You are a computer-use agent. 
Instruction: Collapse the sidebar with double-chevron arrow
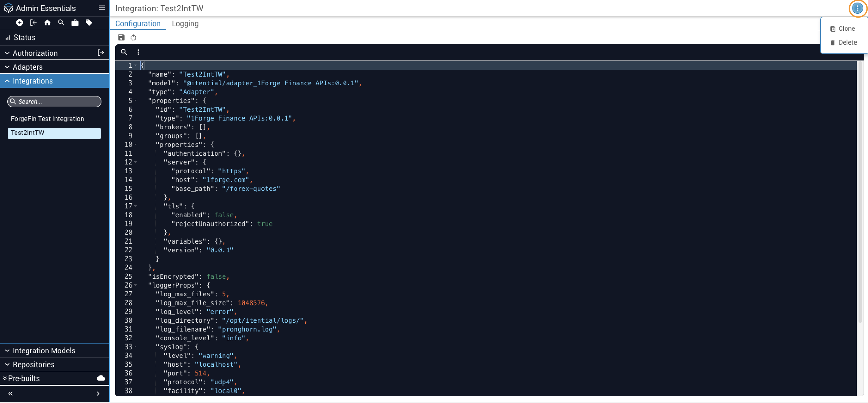pos(10,393)
